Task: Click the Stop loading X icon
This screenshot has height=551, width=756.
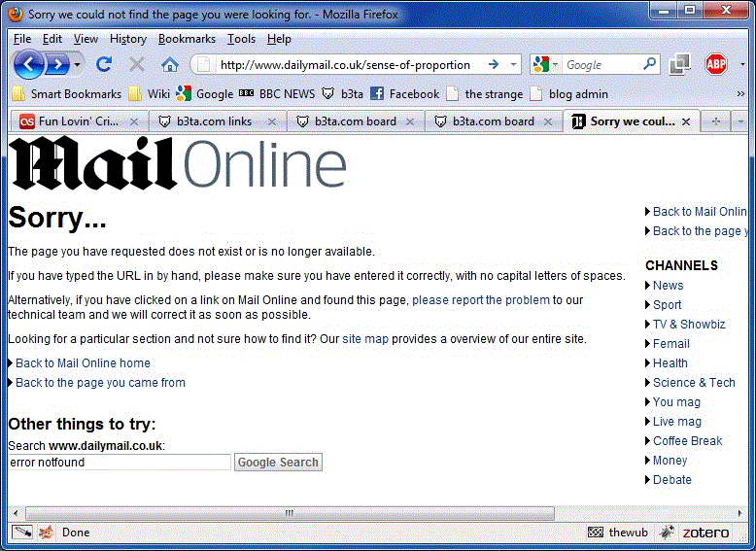Action: click(x=137, y=64)
